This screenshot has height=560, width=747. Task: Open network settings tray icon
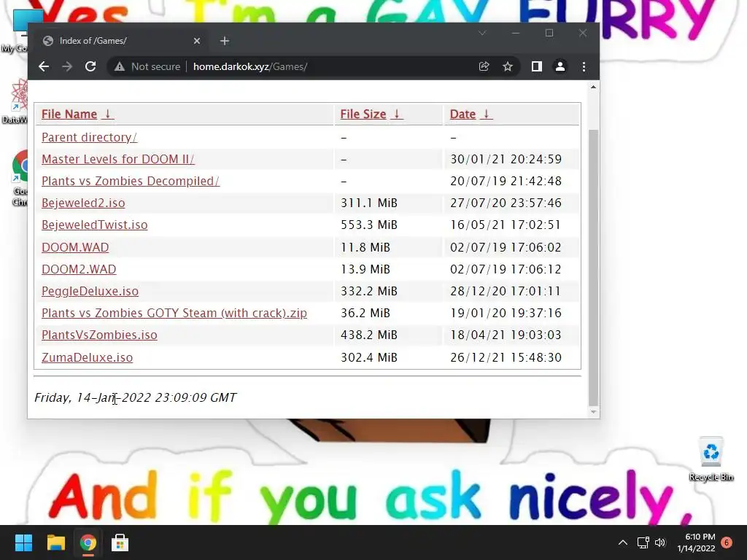pyautogui.click(x=643, y=542)
